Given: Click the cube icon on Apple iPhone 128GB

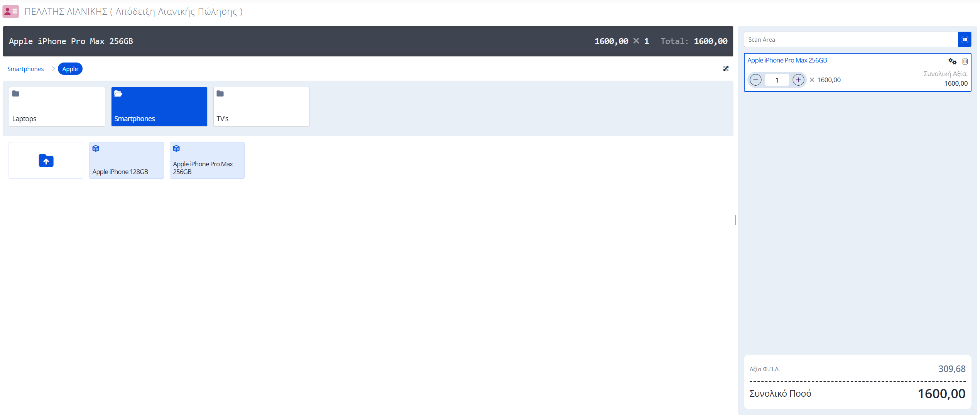Looking at the screenshot, I should tap(96, 149).
